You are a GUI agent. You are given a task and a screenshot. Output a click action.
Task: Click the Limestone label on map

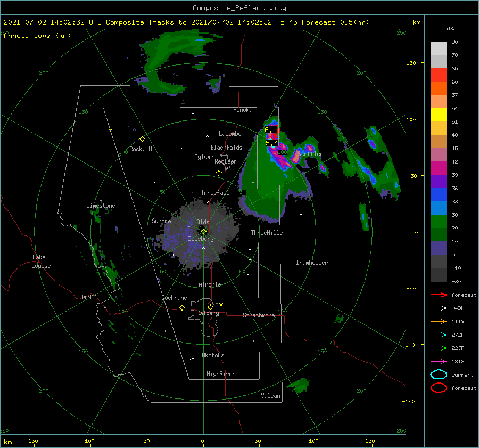click(101, 206)
